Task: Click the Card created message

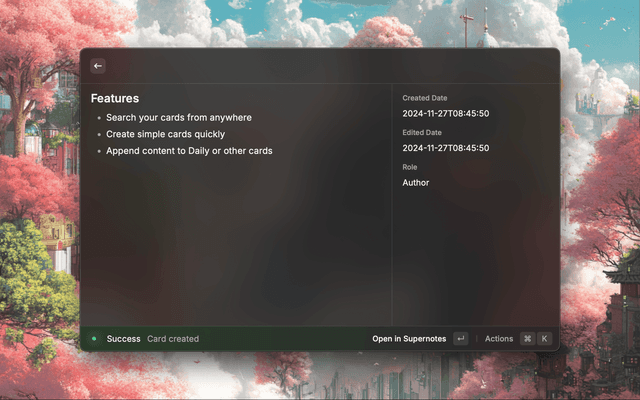Action: pyautogui.click(x=173, y=339)
